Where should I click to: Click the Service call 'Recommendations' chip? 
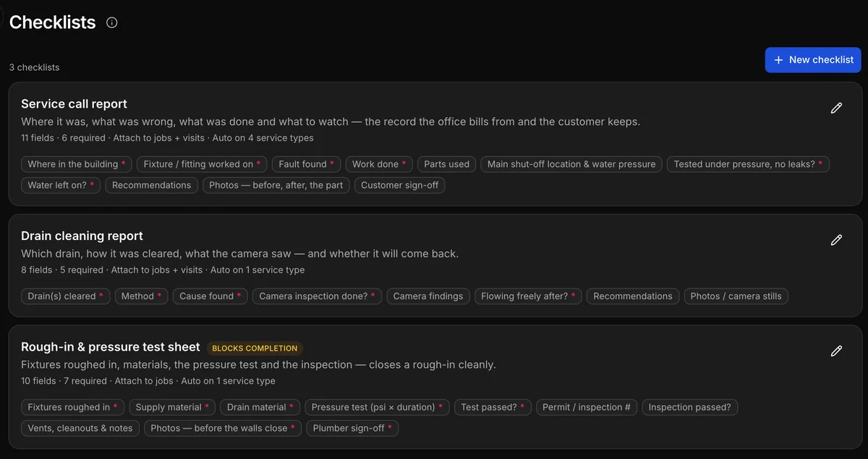(x=152, y=185)
